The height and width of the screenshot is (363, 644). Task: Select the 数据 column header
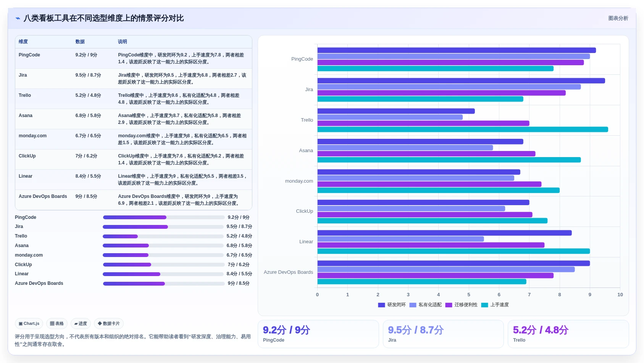pos(80,42)
